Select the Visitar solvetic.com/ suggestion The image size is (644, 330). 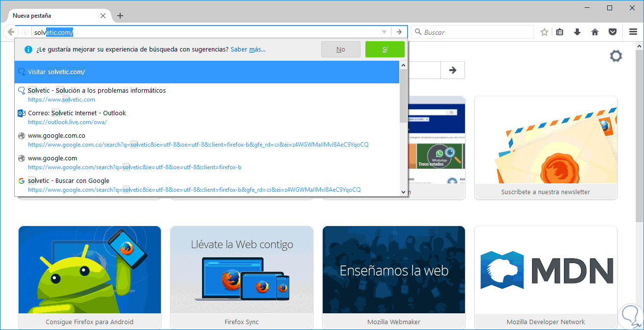[x=207, y=72]
